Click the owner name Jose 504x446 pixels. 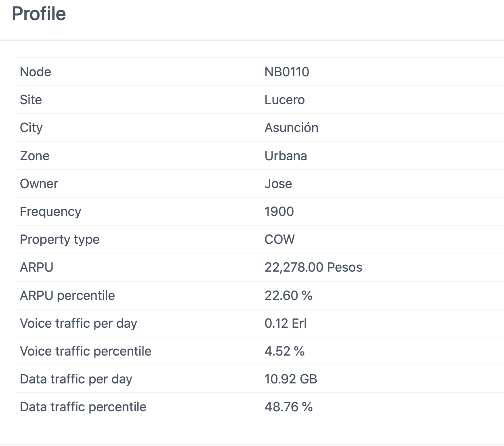click(x=278, y=184)
